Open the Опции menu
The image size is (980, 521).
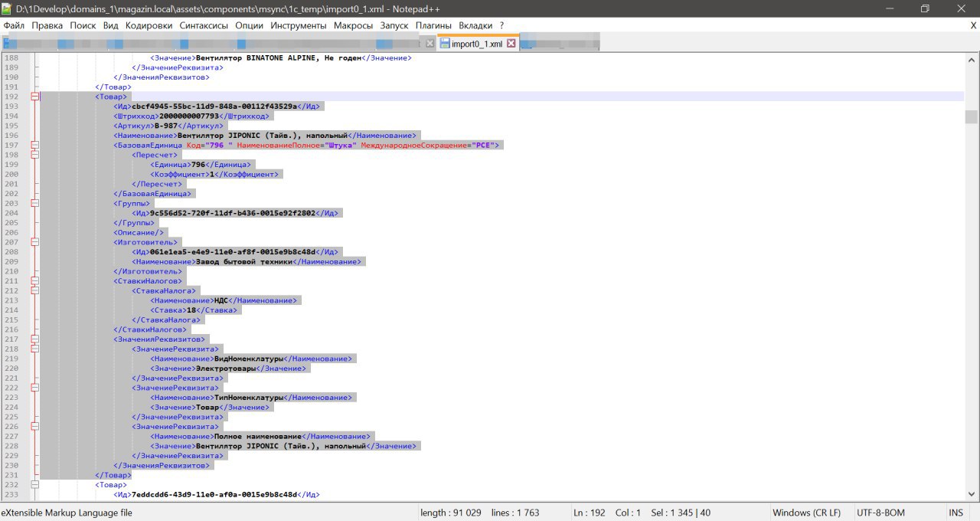[x=250, y=25]
